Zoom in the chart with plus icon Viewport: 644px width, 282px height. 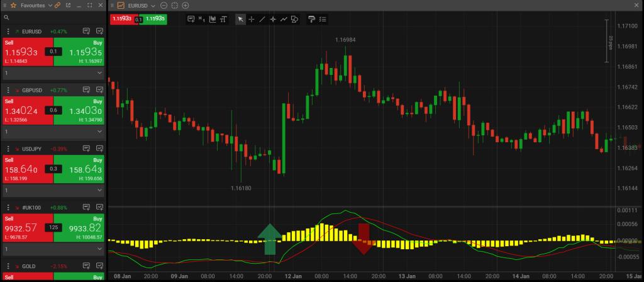[185, 5]
